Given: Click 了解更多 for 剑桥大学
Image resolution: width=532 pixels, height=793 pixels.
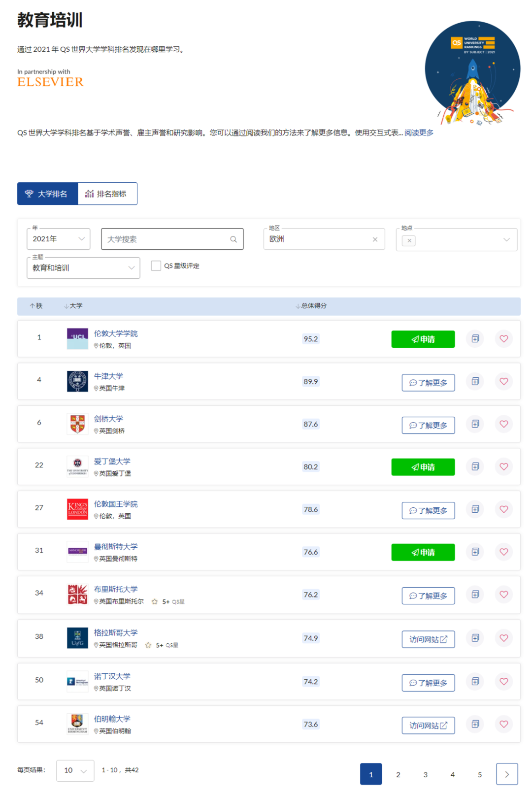Looking at the screenshot, I should coord(428,425).
